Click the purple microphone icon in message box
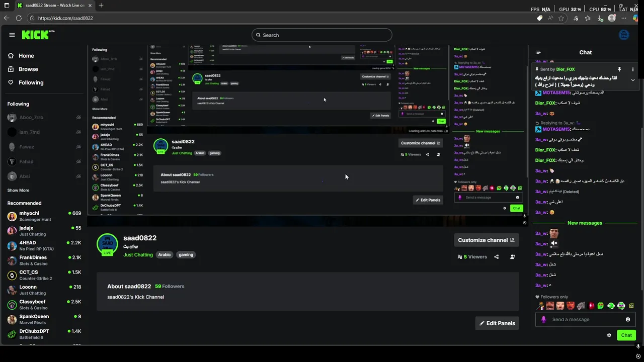This screenshot has height=362, width=644. 543,319
